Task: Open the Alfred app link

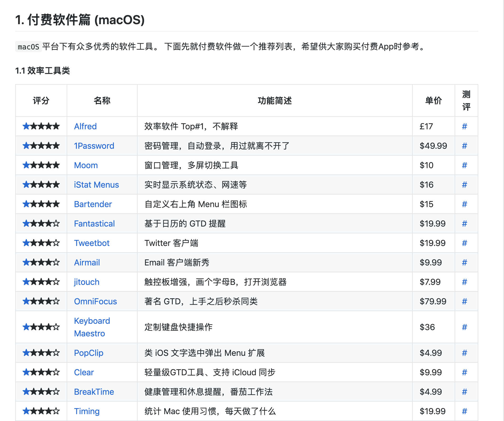Action: point(85,126)
